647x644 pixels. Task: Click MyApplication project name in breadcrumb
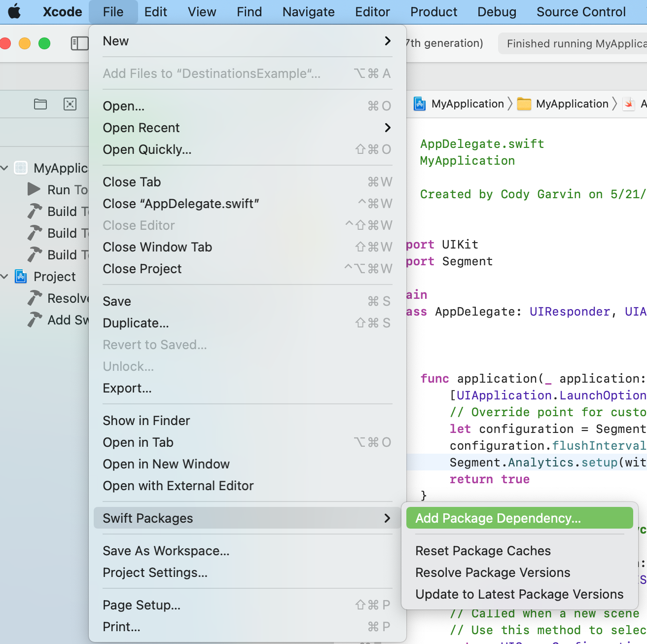pos(467,104)
